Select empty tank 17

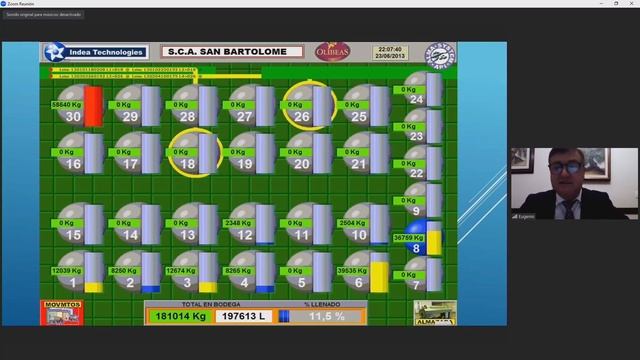[135, 153]
